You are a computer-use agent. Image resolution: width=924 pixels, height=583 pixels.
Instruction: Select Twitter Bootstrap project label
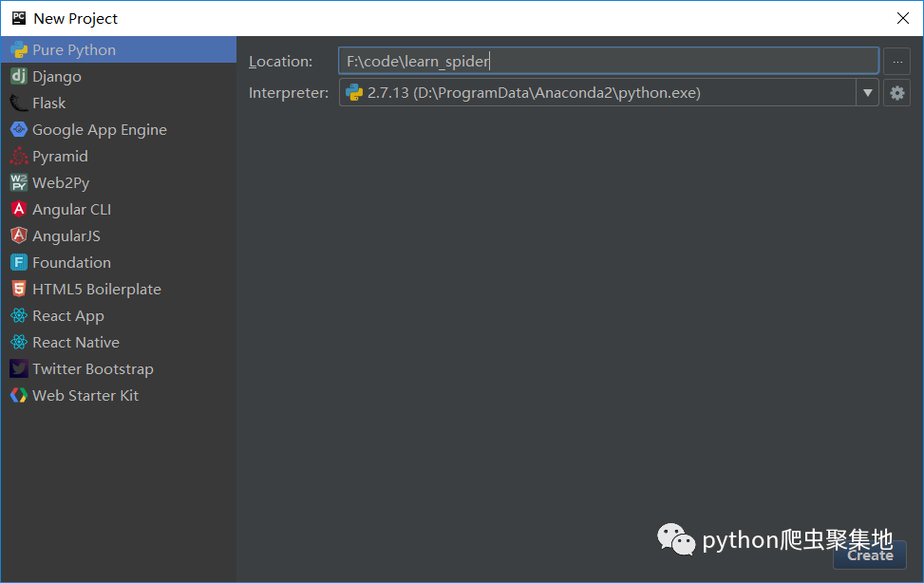coord(93,369)
